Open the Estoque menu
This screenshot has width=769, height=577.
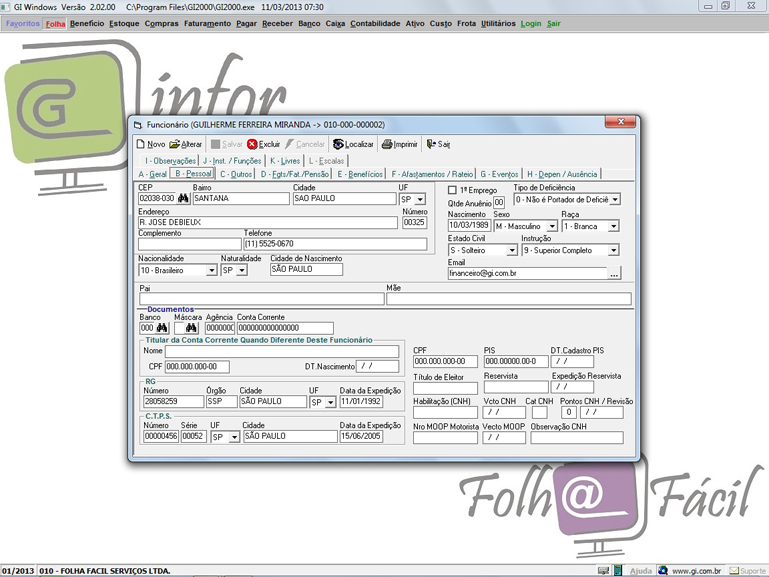coord(124,24)
